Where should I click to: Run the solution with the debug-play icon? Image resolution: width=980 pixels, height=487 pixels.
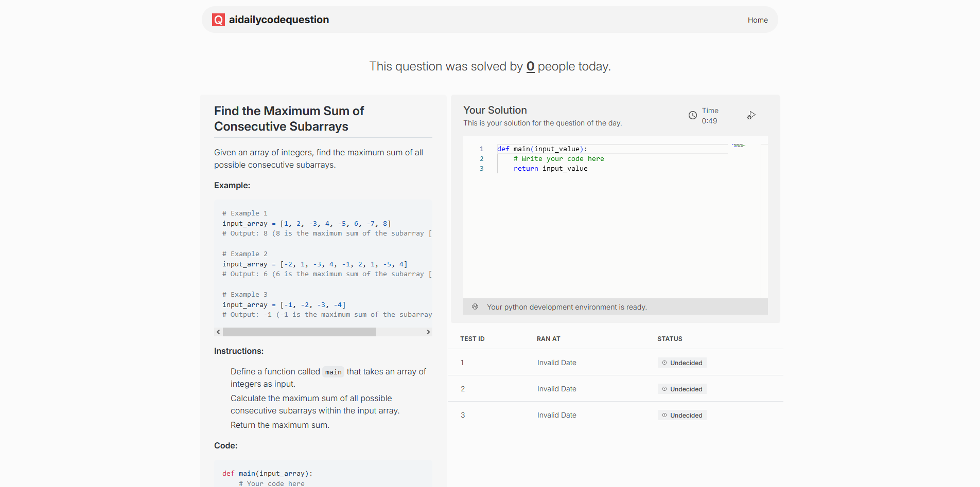(751, 115)
